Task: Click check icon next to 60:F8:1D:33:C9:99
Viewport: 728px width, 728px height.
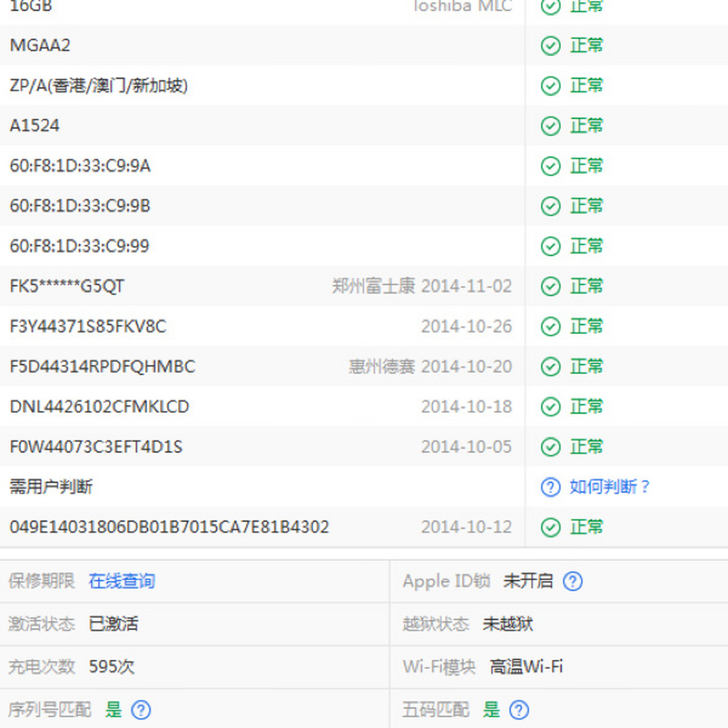Action: point(550,246)
